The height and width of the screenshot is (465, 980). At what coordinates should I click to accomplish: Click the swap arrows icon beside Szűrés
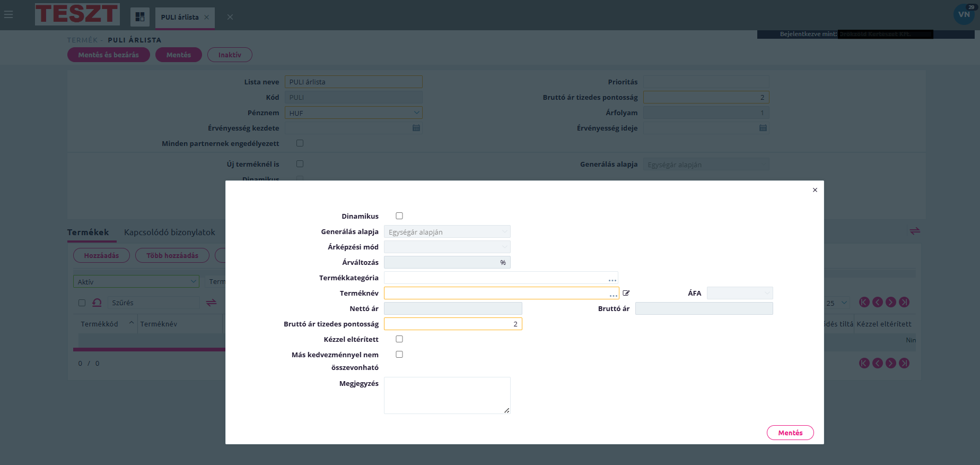[x=211, y=303]
